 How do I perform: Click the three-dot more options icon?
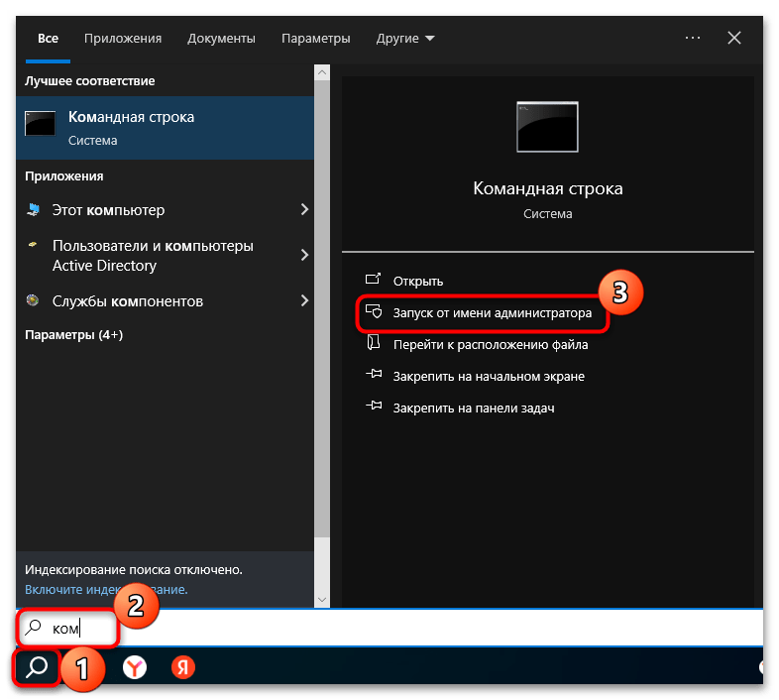tap(693, 38)
